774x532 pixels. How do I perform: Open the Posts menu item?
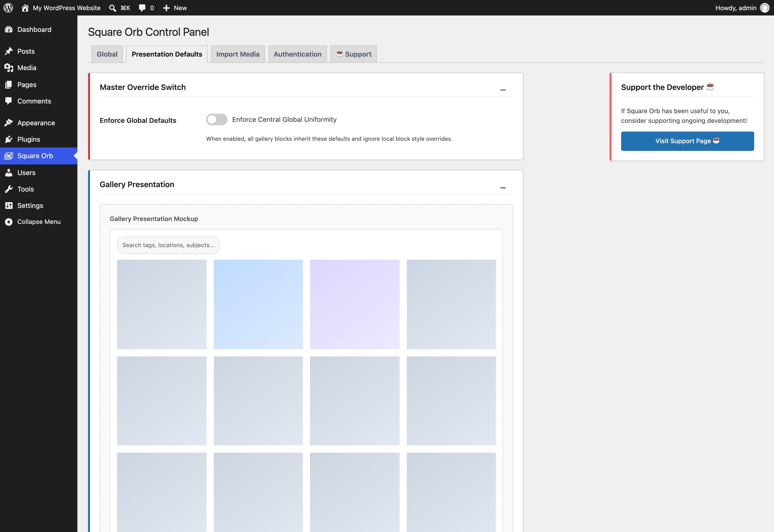(x=39, y=51)
